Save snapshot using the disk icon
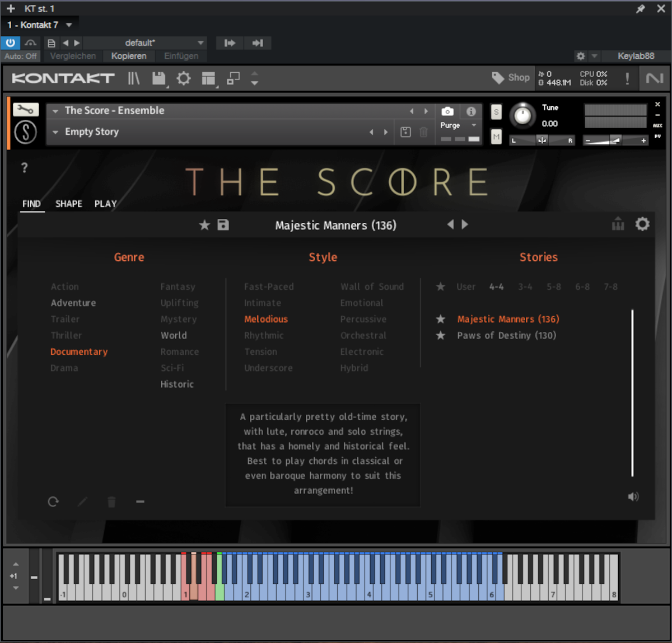This screenshot has height=643, width=672. (406, 132)
